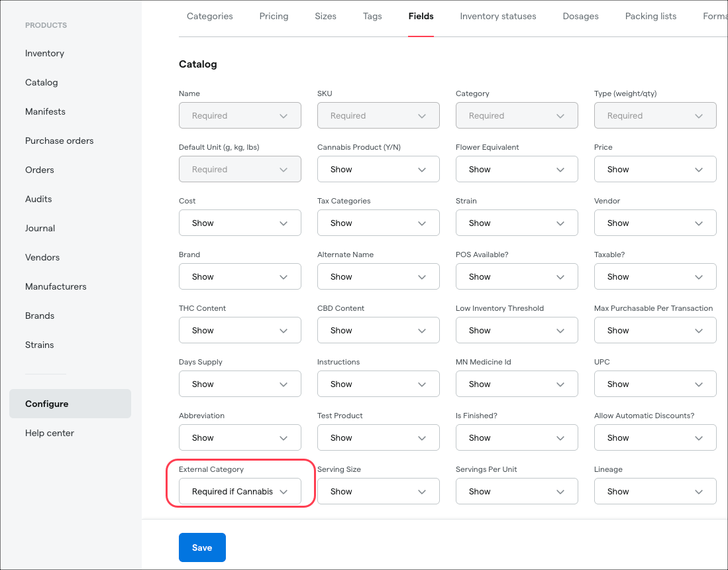Viewport: 728px width, 570px height.
Task: Open the Pricing tab
Action: click(274, 17)
